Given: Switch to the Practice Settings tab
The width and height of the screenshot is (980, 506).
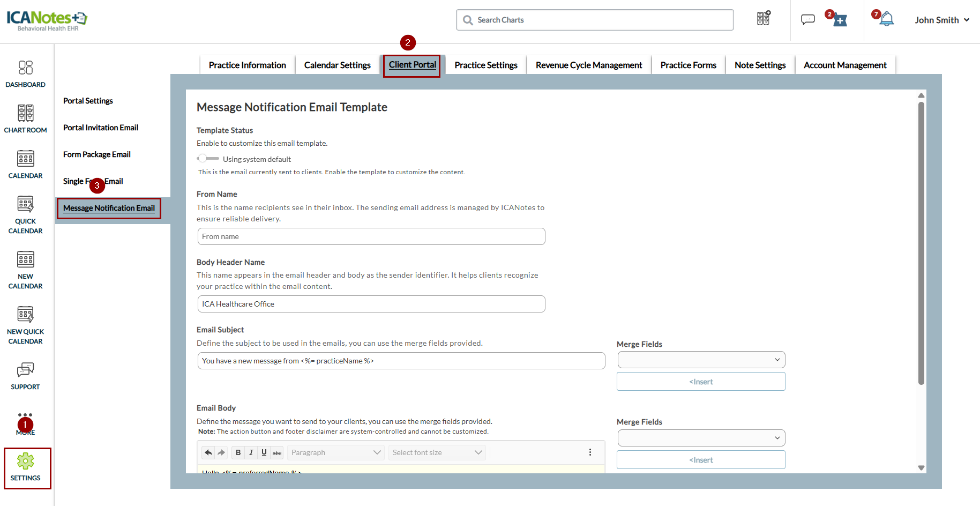Looking at the screenshot, I should pyautogui.click(x=485, y=65).
